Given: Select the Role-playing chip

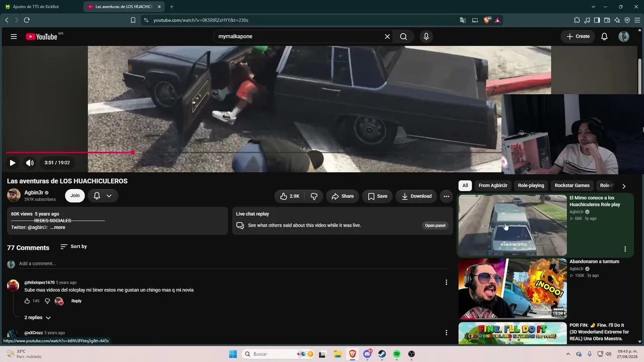Looking at the screenshot, I should pyautogui.click(x=531, y=186).
